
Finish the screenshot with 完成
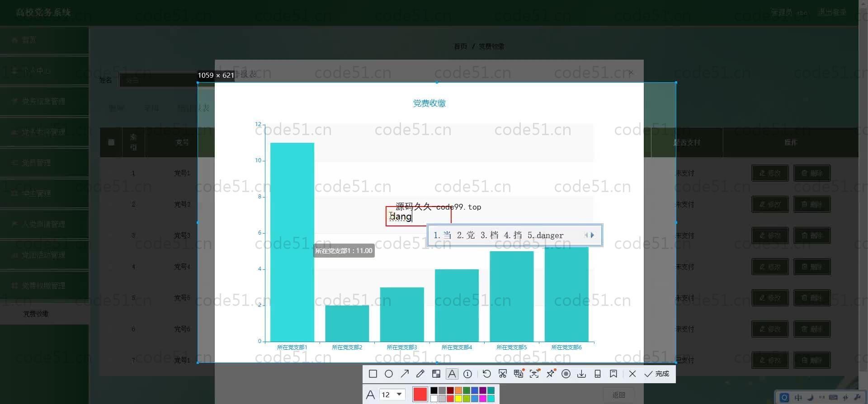pos(657,374)
